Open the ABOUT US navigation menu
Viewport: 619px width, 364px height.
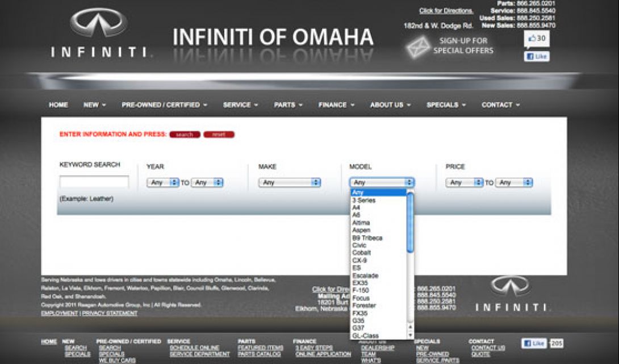coord(390,104)
